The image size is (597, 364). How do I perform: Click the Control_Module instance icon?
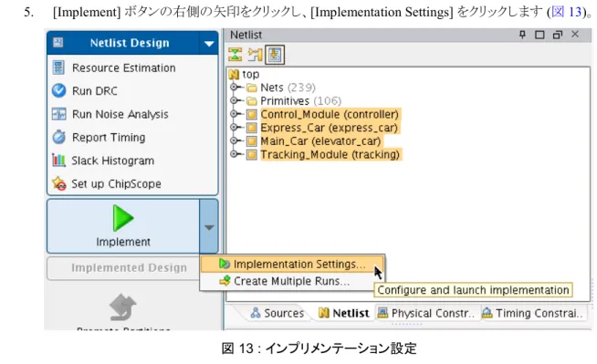click(x=251, y=114)
